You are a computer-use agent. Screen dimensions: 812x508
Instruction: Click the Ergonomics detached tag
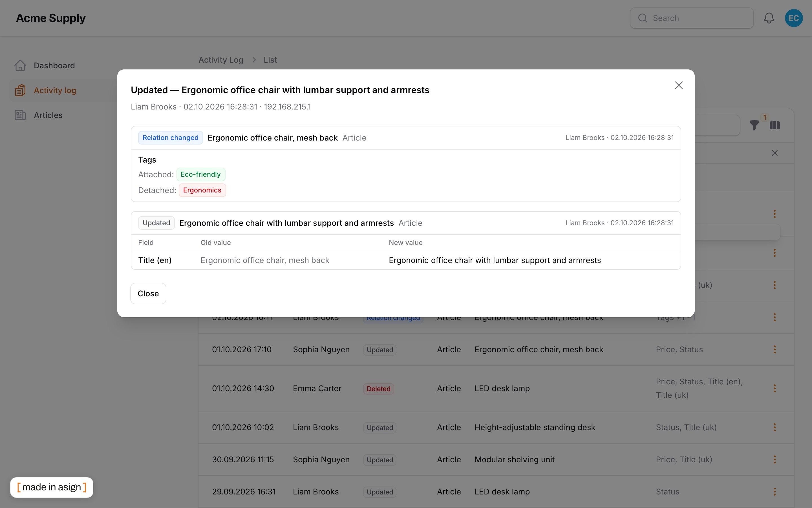(x=202, y=190)
